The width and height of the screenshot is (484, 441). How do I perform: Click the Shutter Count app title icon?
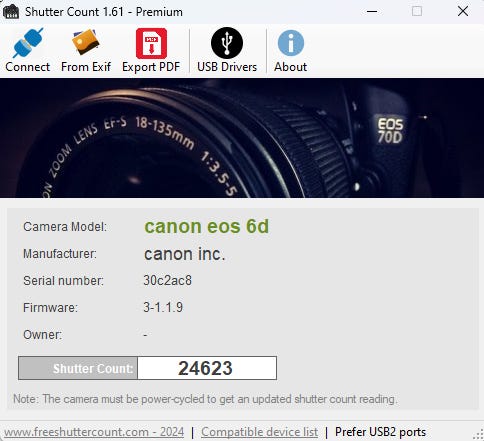pos(11,12)
